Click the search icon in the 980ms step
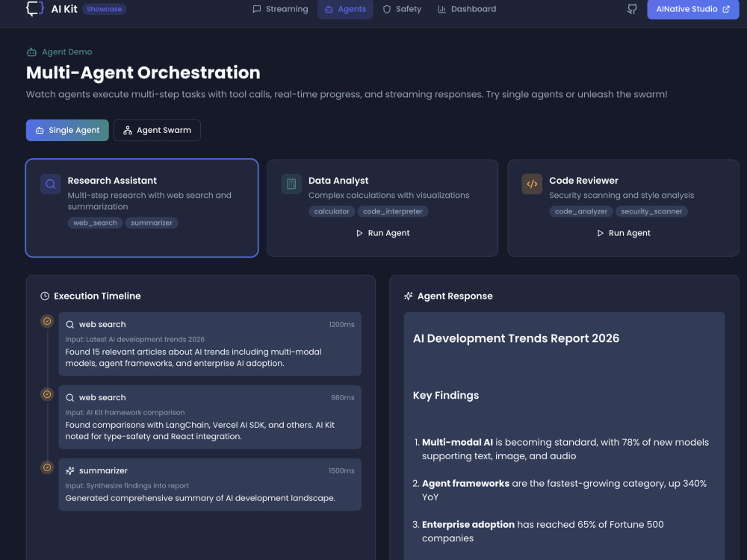747x560 pixels. [69, 398]
